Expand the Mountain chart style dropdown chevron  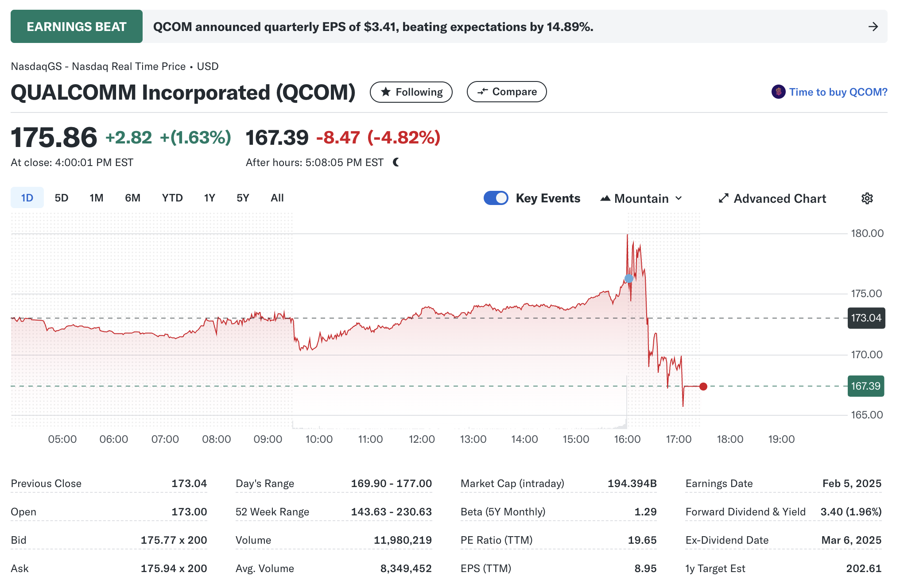pyautogui.click(x=679, y=198)
